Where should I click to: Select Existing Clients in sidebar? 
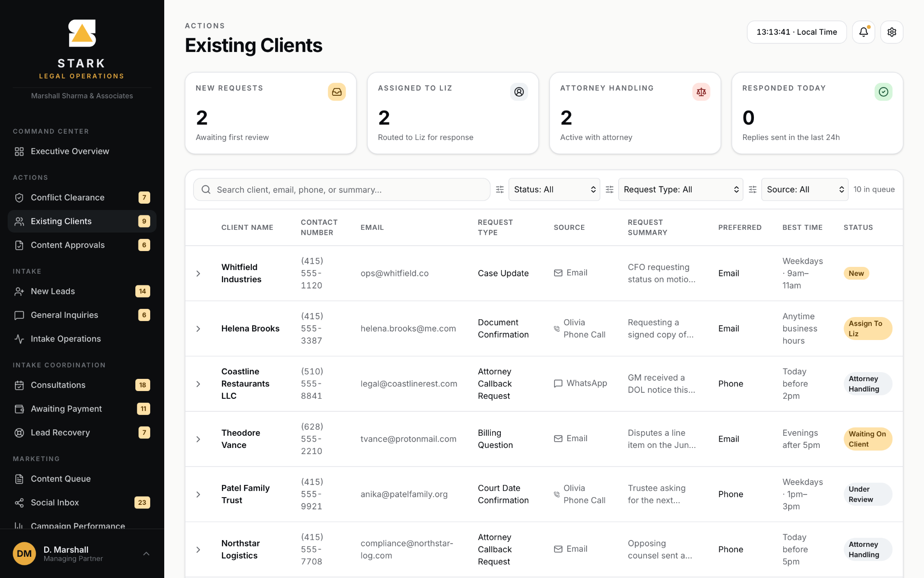[x=82, y=221]
